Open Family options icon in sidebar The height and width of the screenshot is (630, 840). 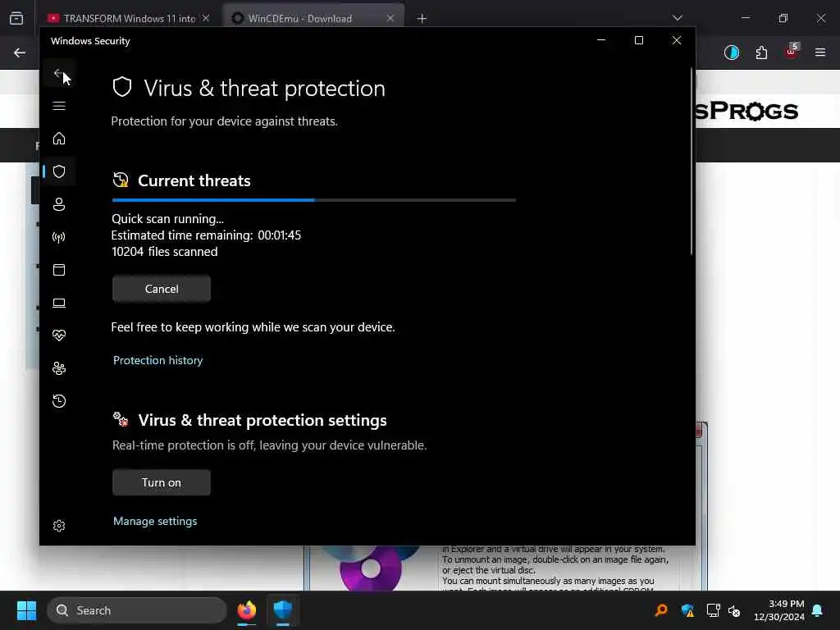pyautogui.click(x=59, y=368)
